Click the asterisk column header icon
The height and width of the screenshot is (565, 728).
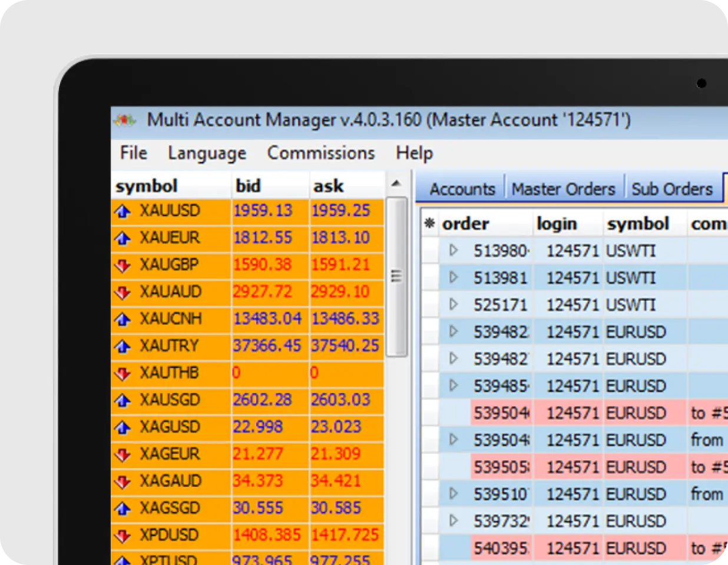tap(429, 224)
